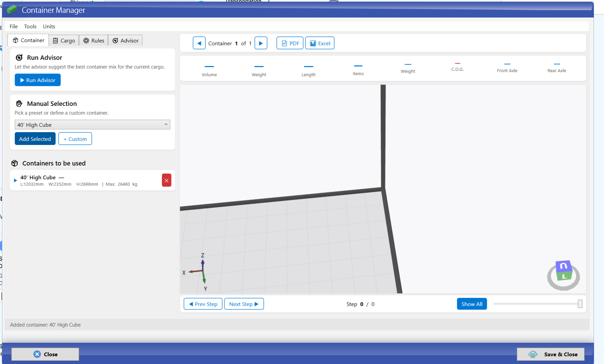
Task: Click the Close button at bottom
Action: pos(45,354)
